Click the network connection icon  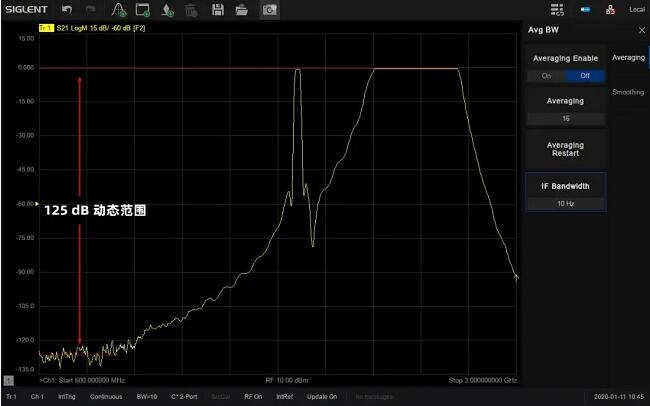point(612,9)
